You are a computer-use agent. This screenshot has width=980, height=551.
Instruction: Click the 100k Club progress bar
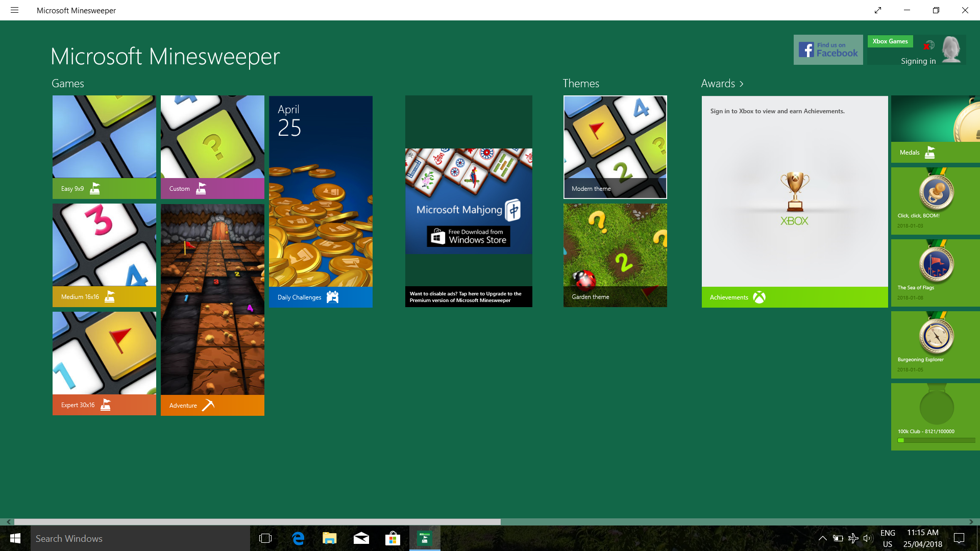click(936, 440)
